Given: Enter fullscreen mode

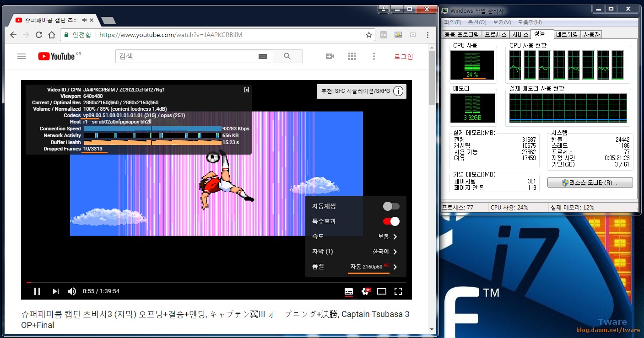Looking at the screenshot, I should 398,291.
